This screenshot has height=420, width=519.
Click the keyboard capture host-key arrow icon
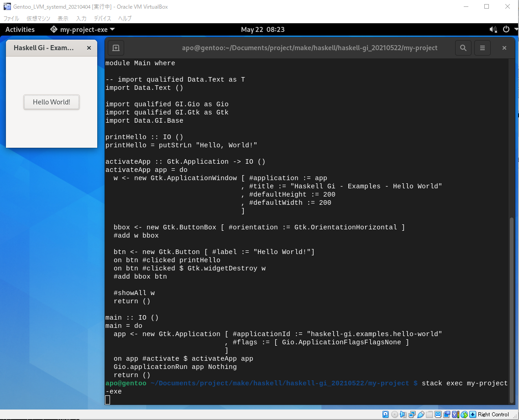click(472, 415)
